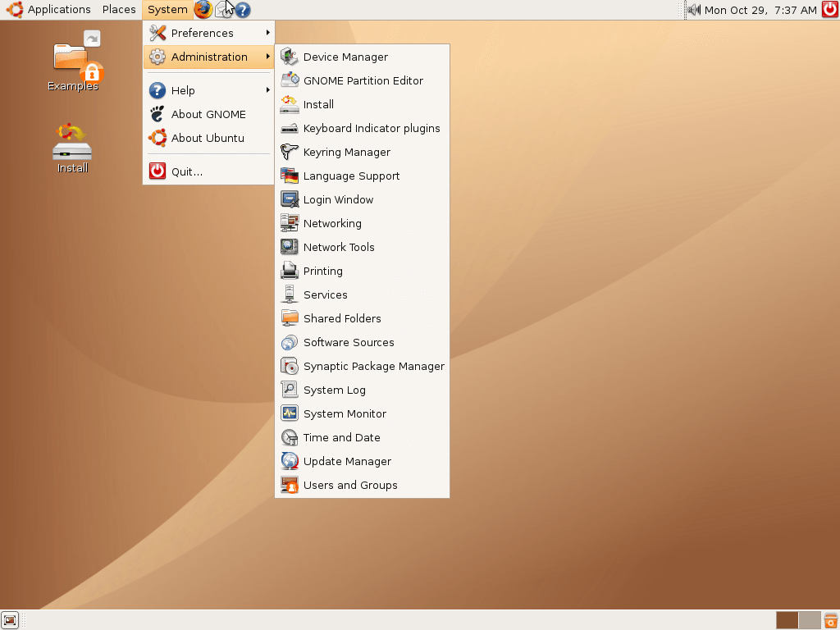Click the Administration menu item

(209, 57)
